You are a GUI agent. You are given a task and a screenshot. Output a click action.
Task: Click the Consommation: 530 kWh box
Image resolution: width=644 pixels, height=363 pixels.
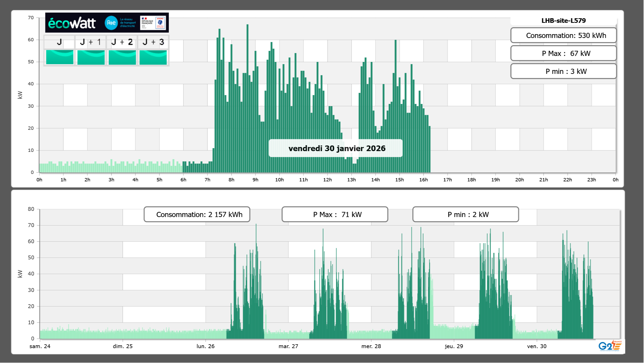coord(563,35)
